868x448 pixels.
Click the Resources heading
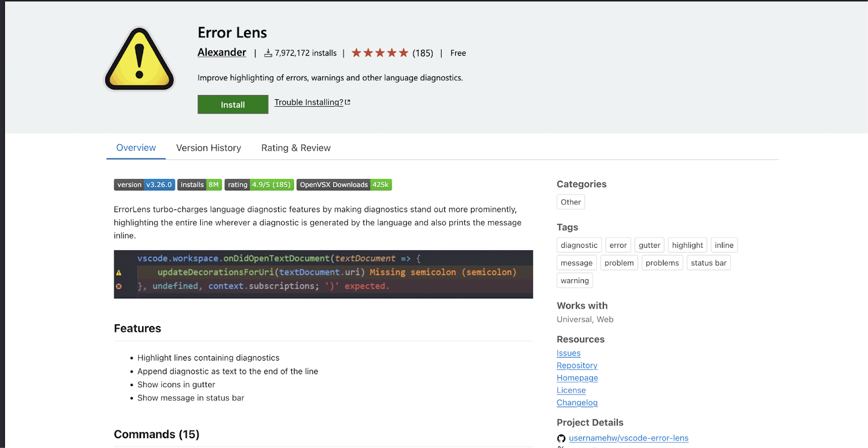580,339
